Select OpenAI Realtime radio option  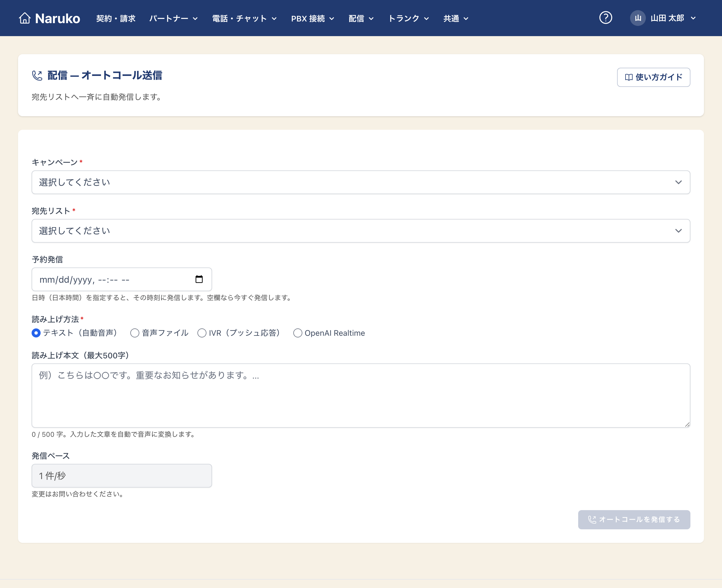(x=298, y=333)
